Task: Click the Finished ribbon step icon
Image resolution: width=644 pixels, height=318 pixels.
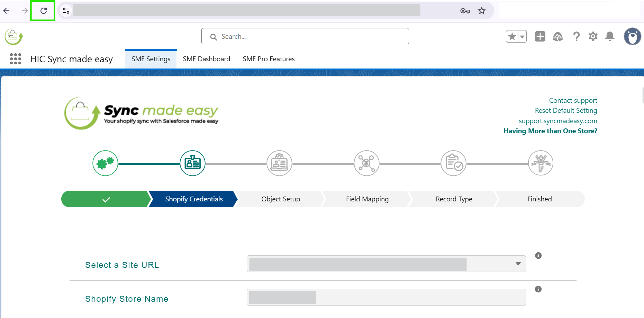Action: 541,163
